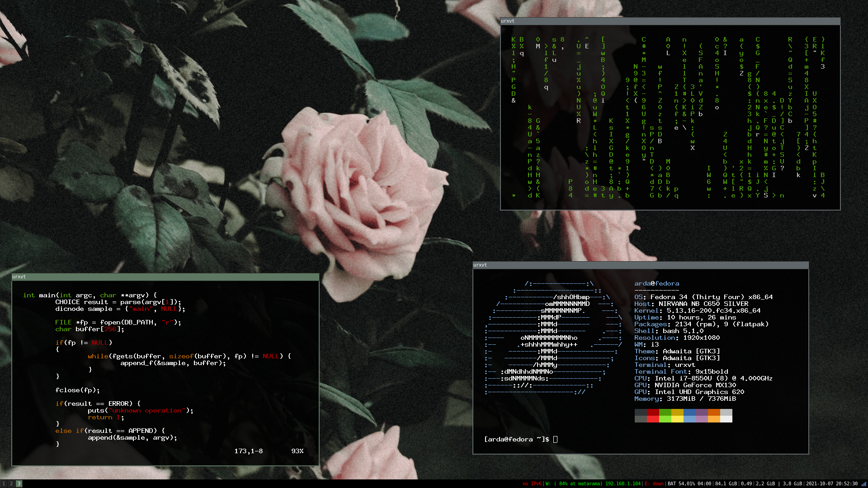Image resolution: width=868 pixels, height=488 pixels.
Task: Click the date and time in the status bar
Action: (x=831, y=483)
